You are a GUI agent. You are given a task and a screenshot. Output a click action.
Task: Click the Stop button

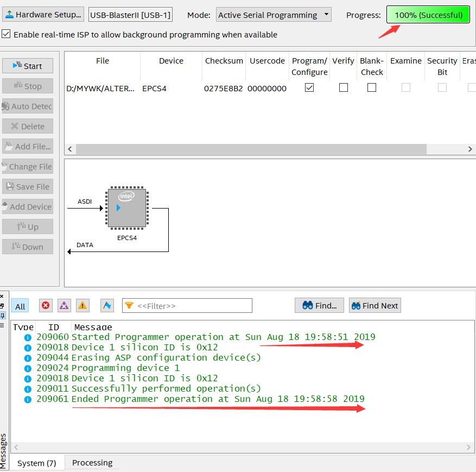pyautogui.click(x=28, y=86)
